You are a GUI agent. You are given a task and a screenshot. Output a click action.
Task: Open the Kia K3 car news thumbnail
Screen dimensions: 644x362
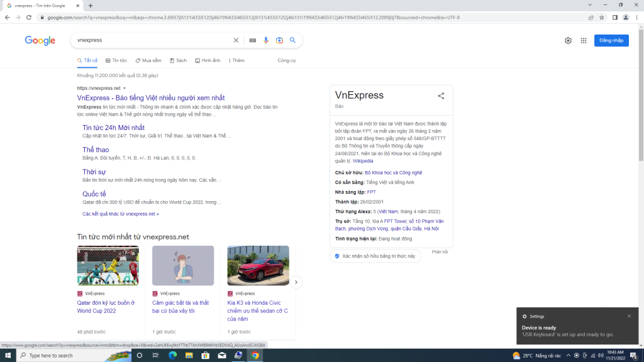pos(258,266)
